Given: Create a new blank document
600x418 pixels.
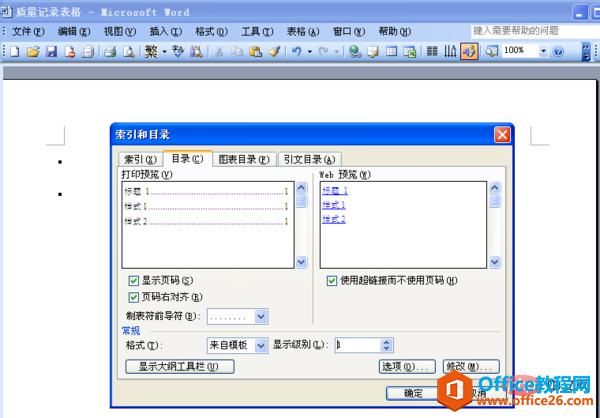Looking at the screenshot, I should (x=15, y=51).
